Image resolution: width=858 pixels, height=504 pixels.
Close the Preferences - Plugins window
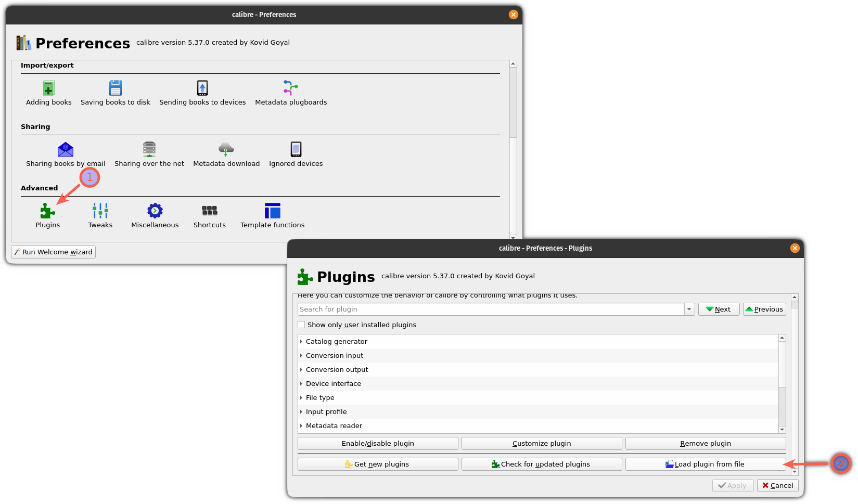coord(795,248)
